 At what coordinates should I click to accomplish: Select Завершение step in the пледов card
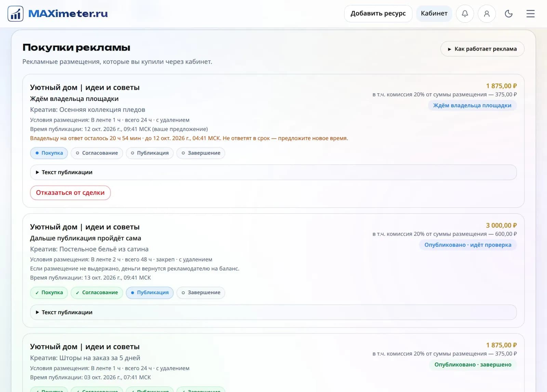point(201,153)
